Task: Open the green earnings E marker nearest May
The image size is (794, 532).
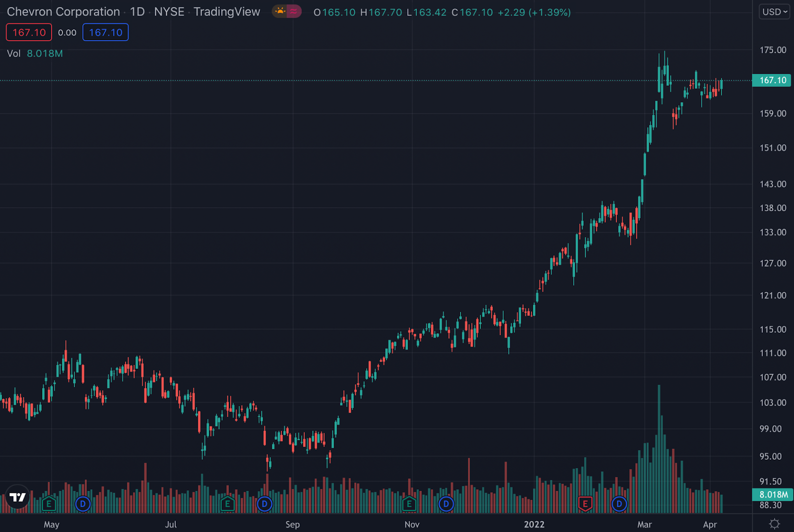Action: (49, 504)
